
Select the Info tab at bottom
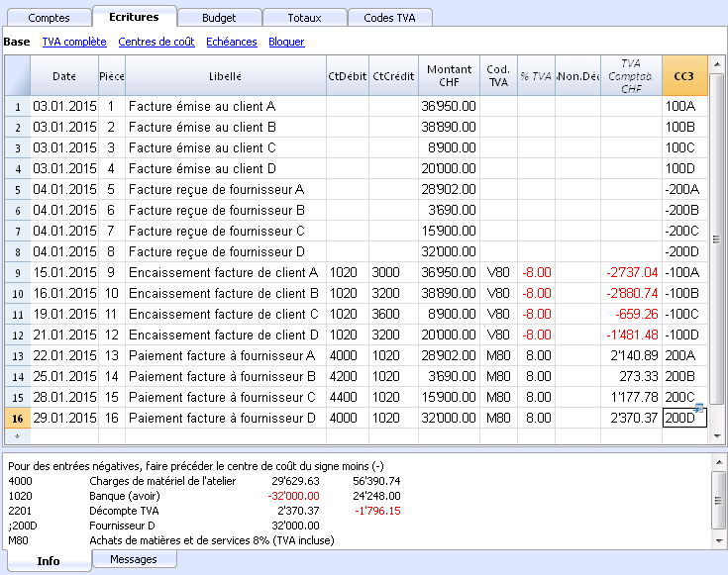49,560
